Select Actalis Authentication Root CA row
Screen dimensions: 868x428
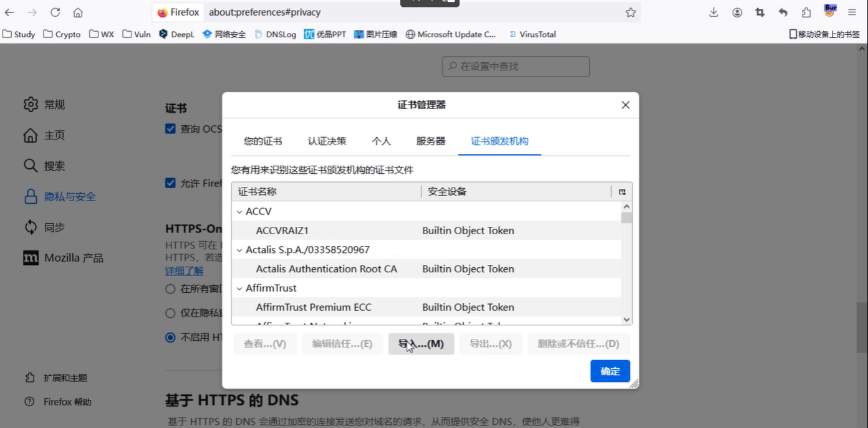coord(427,269)
